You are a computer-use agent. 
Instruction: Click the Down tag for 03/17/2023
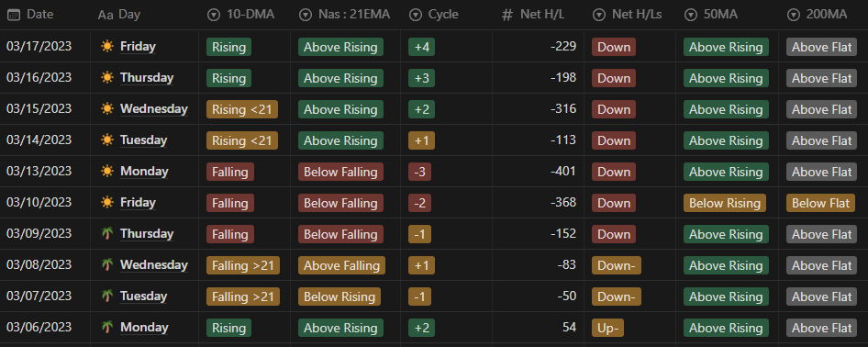(x=613, y=47)
